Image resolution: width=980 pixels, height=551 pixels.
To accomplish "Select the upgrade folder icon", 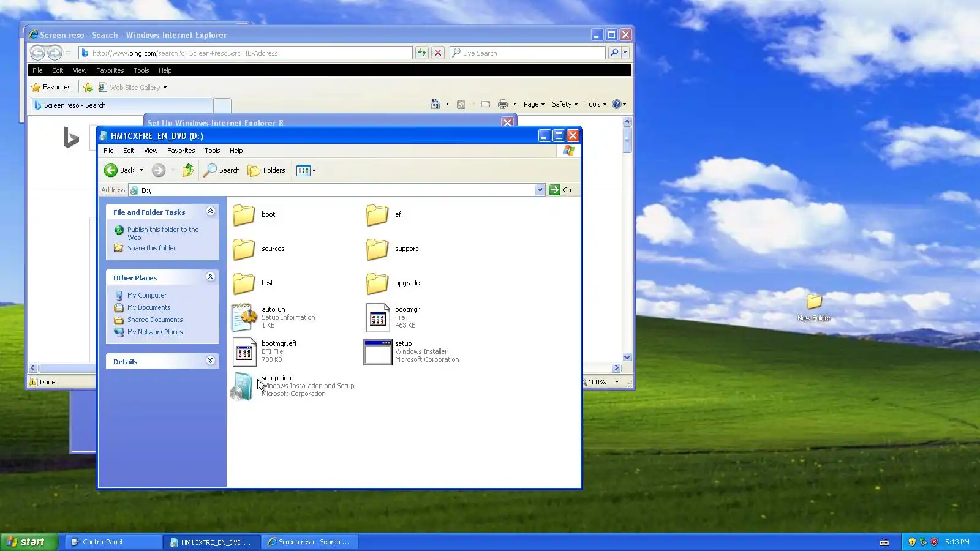I will (x=377, y=283).
